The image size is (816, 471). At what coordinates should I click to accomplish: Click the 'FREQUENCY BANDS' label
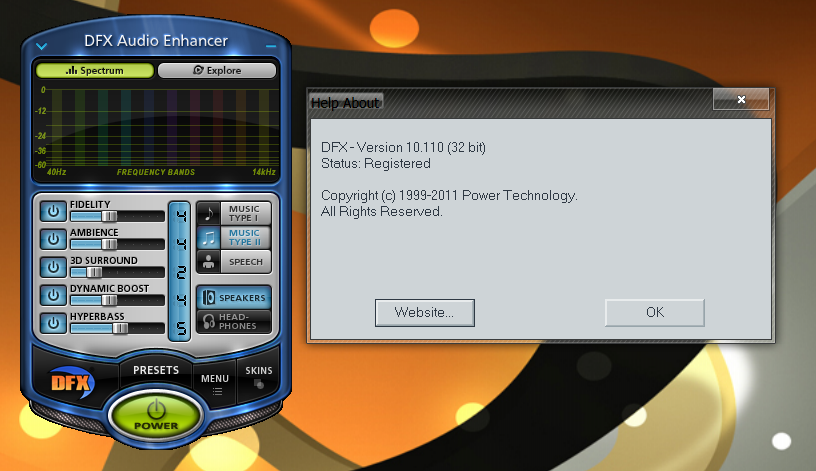pos(156,172)
